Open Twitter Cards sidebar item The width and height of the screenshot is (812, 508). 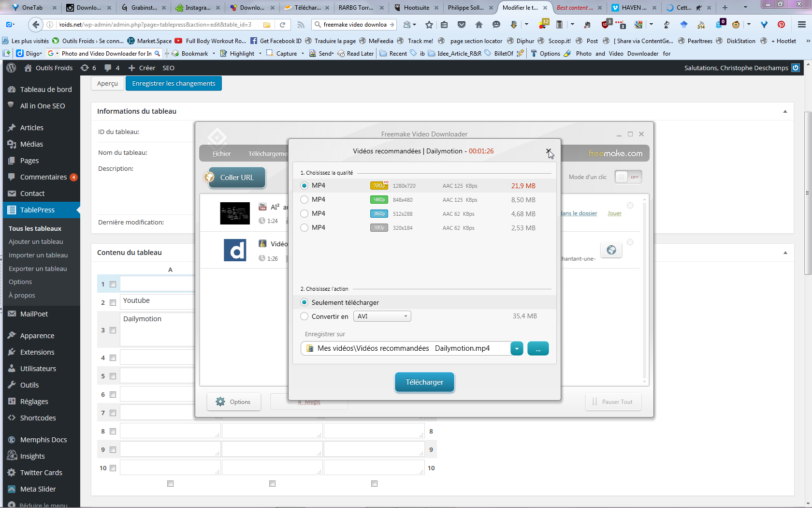pyautogui.click(x=42, y=473)
